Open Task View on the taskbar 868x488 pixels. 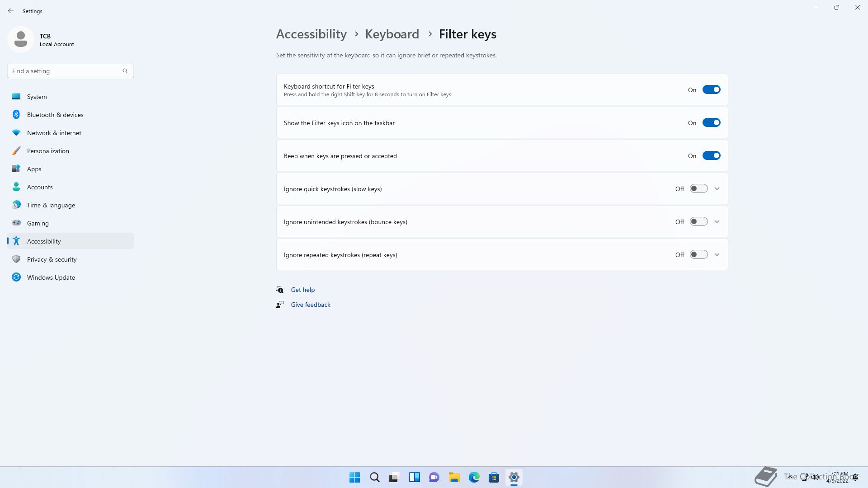coord(395,477)
